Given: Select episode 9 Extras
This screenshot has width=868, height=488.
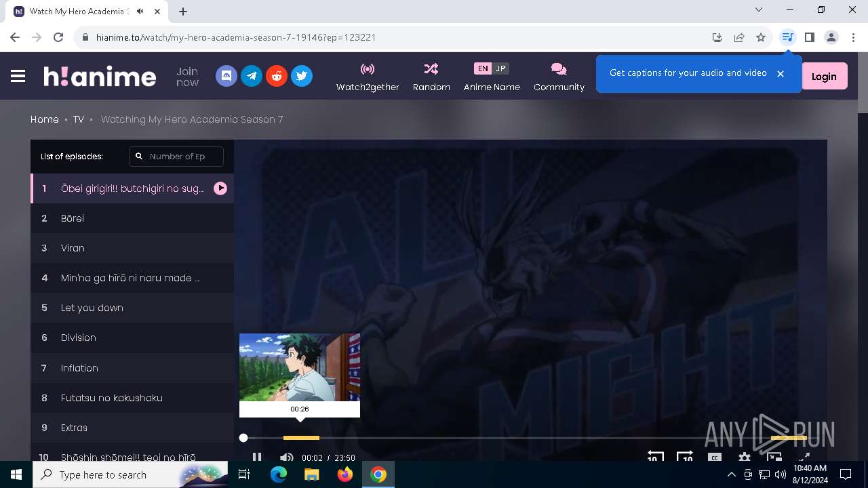Looking at the screenshot, I should pos(132,428).
